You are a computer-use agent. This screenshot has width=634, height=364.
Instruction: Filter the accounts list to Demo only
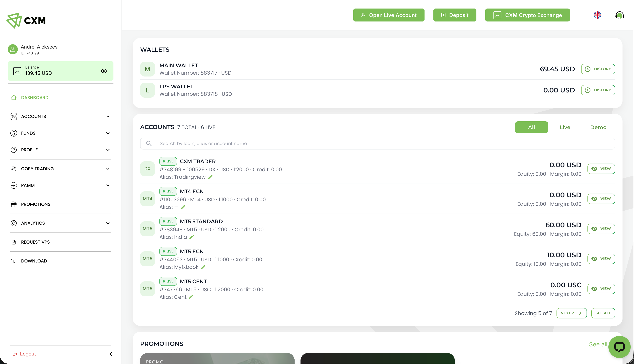pos(598,127)
